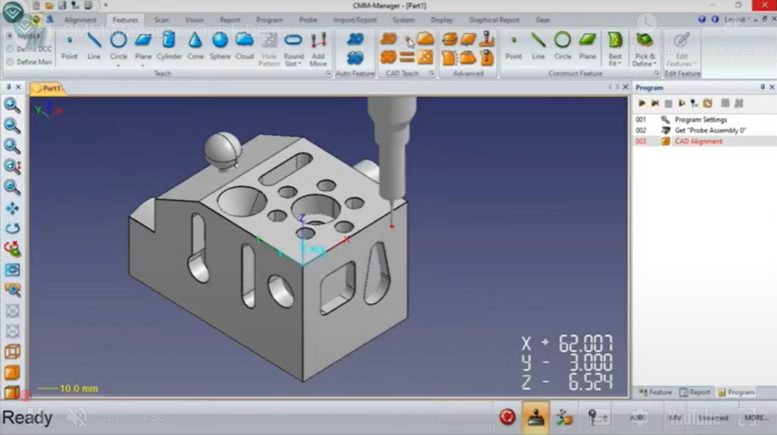
Task: Click the CMM-Manager application logo button
Action: coord(13,11)
